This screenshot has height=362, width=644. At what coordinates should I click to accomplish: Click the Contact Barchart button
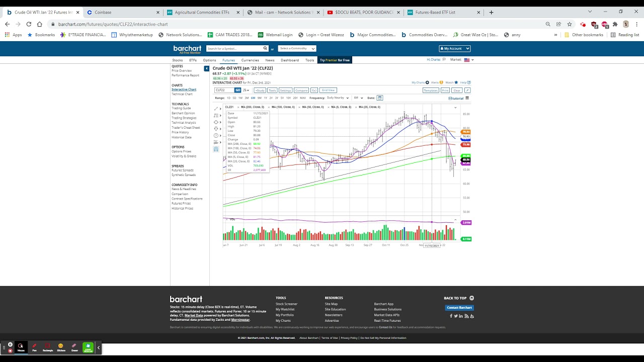(x=459, y=308)
